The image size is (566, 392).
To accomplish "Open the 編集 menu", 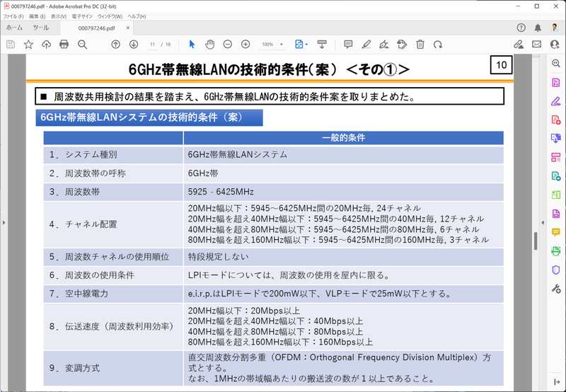I will click(x=37, y=16).
